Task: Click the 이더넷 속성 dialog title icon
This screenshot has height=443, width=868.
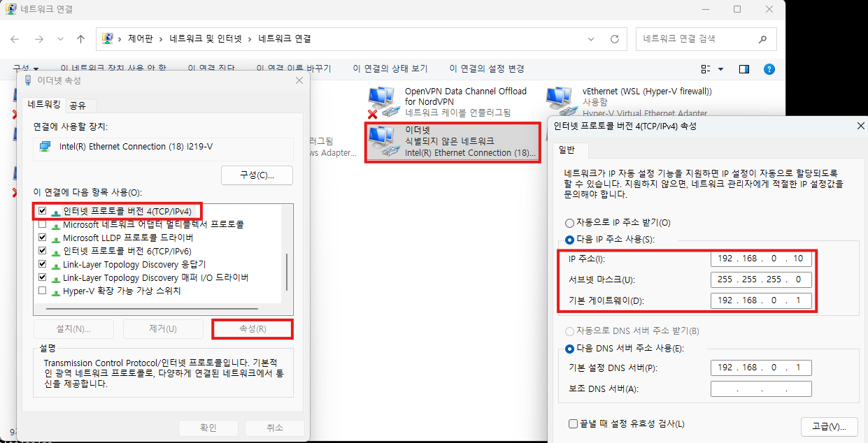Action: tap(27, 80)
